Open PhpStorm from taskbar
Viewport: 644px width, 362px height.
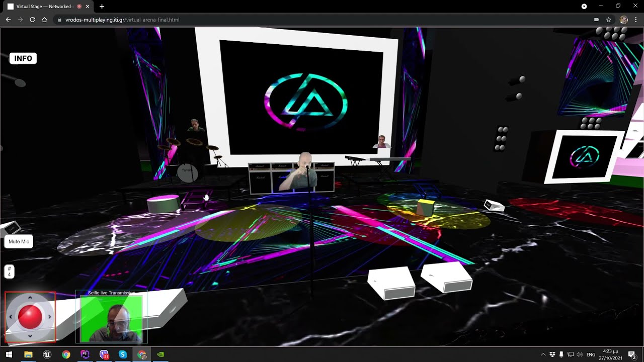tap(85, 354)
